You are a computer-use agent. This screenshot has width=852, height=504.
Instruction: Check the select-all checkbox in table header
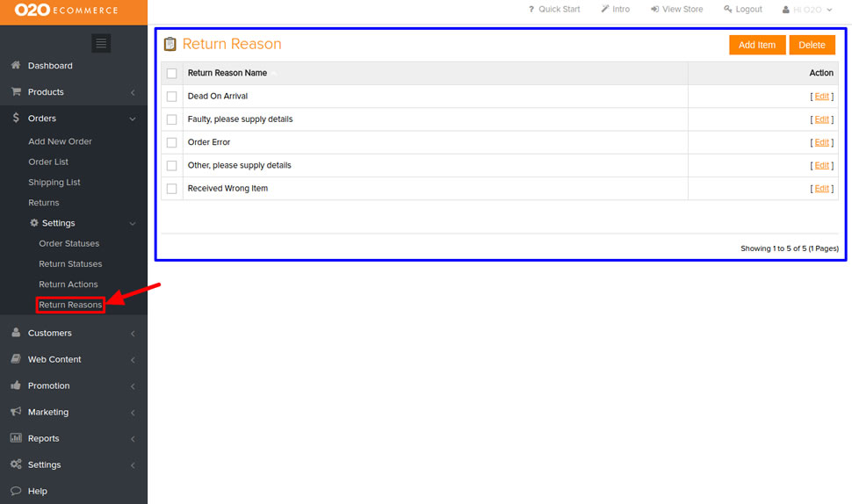[x=171, y=74]
